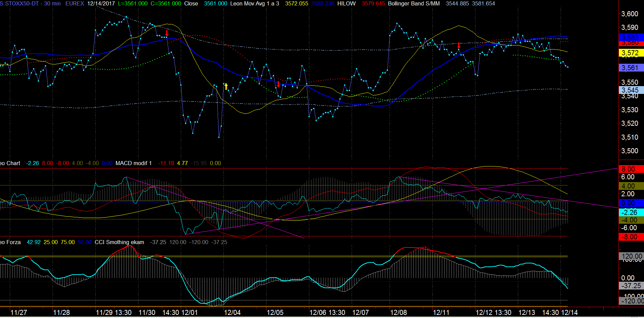Click the 12/06 13:30 time axis label
644x318 pixels.
(x=327, y=313)
